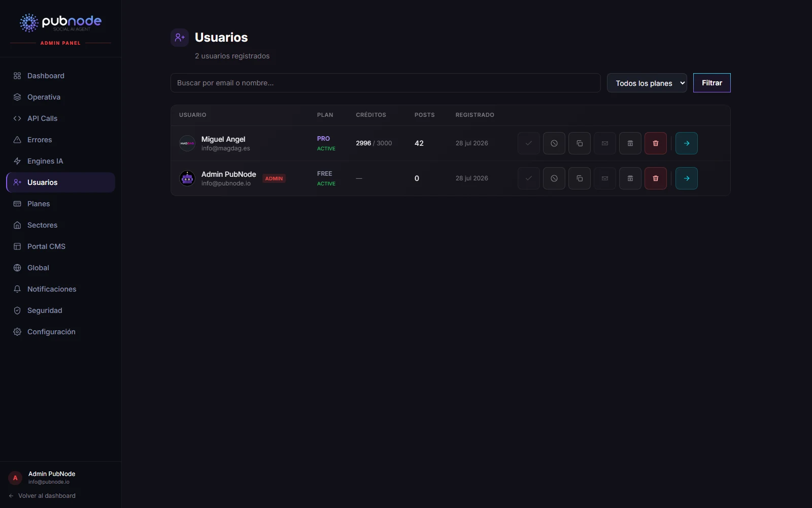
Task: Open the Todos los planes dropdown
Action: [x=647, y=83]
